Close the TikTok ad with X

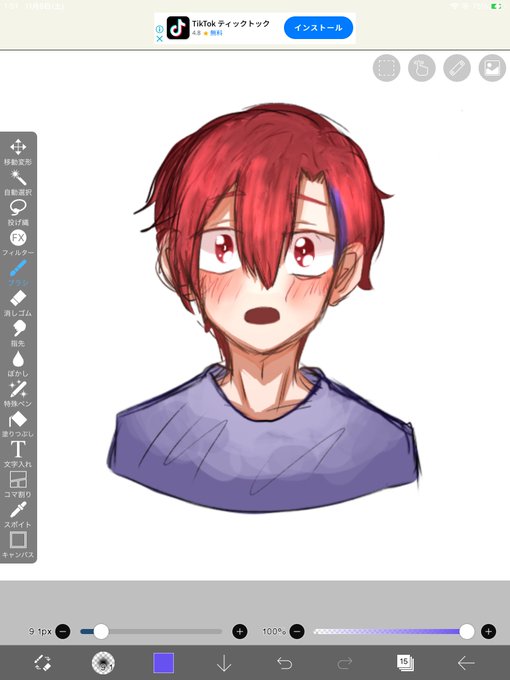coord(159,39)
